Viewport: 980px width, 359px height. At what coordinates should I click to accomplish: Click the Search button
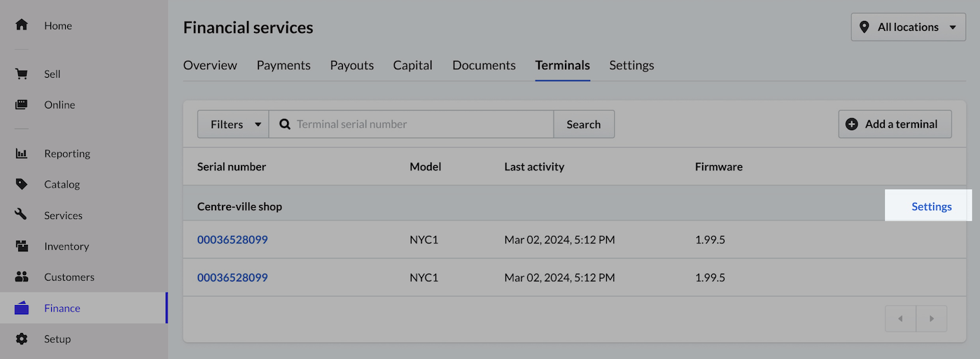583,125
